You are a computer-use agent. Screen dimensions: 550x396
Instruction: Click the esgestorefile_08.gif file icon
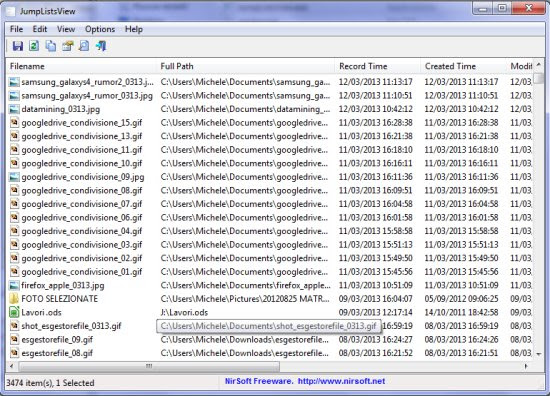pos(14,353)
